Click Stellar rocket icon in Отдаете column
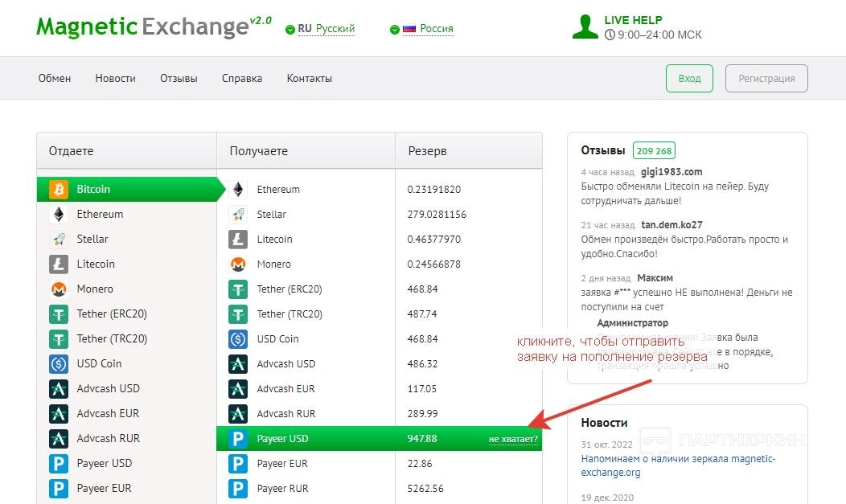 59,239
